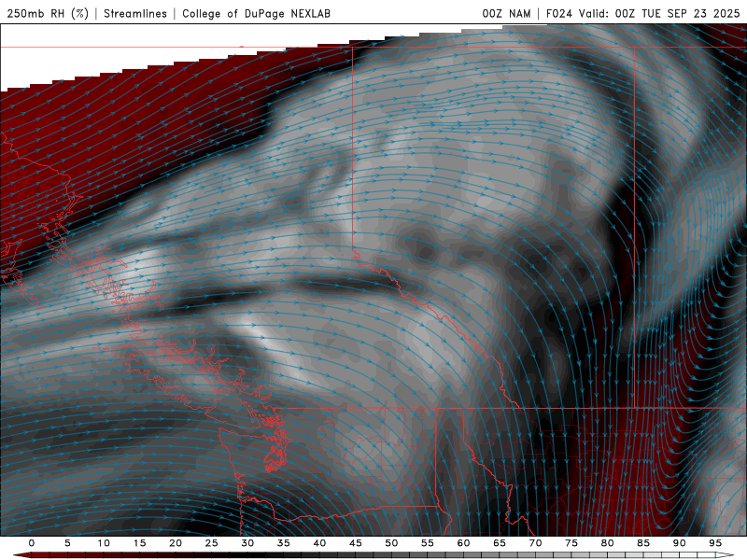Viewport: 747px width, 560px height.
Task: Click the colorbar label "95"
Action: click(715, 543)
